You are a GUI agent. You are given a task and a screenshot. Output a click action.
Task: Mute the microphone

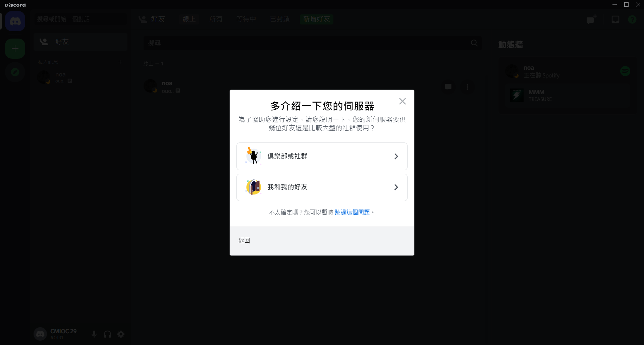[94, 334]
